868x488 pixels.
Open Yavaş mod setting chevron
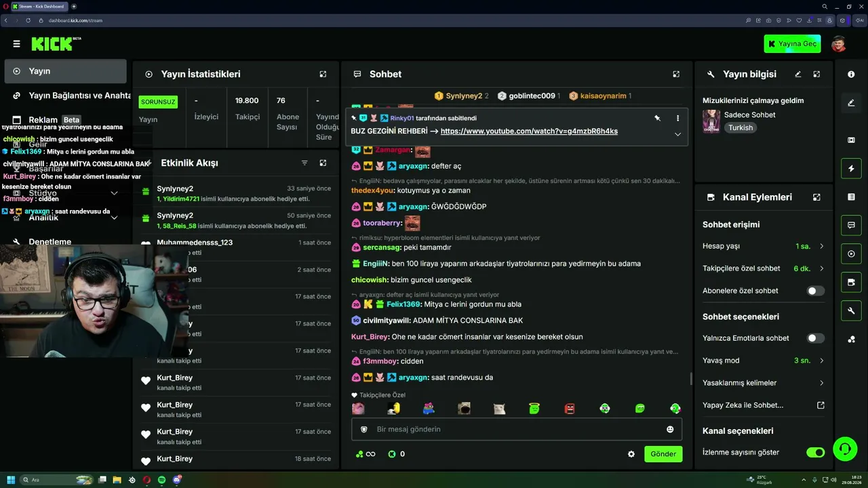click(x=822, y=361)
